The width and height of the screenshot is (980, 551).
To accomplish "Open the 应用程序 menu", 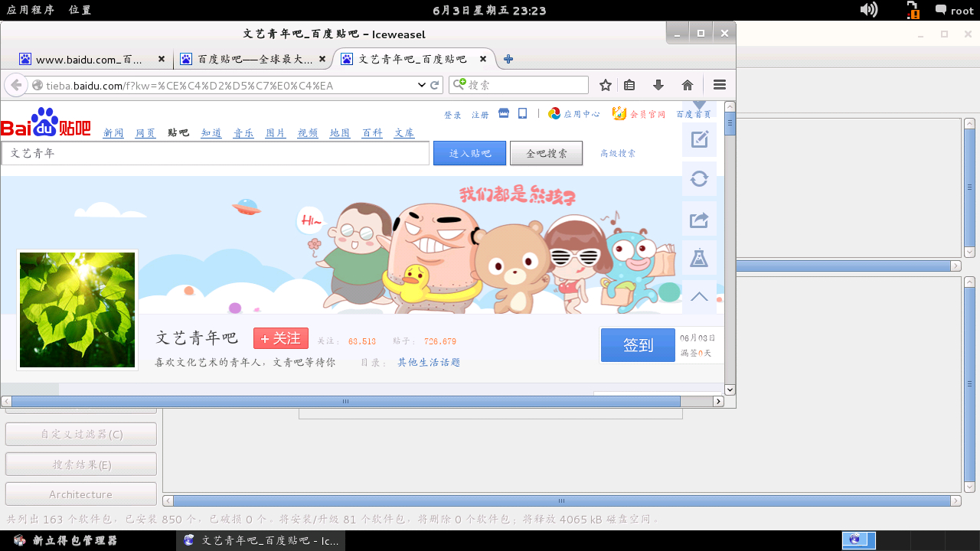I will click(30, 10).
